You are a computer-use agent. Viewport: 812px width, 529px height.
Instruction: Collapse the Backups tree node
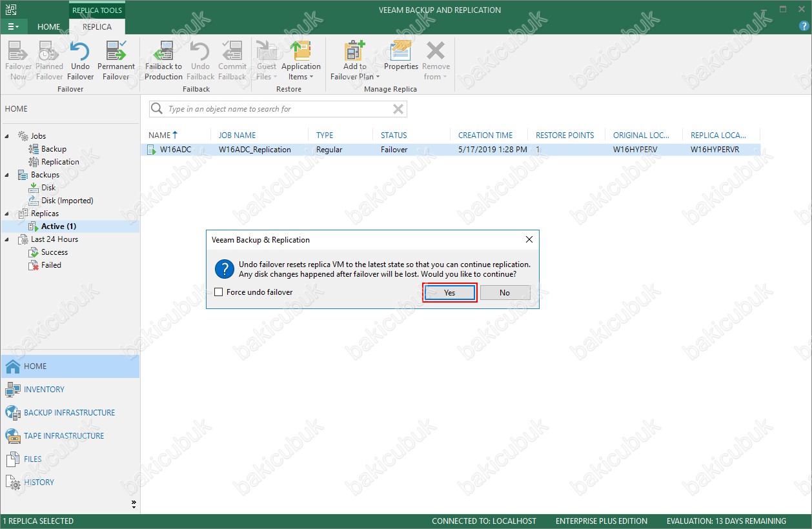click(x=7, y=175)
